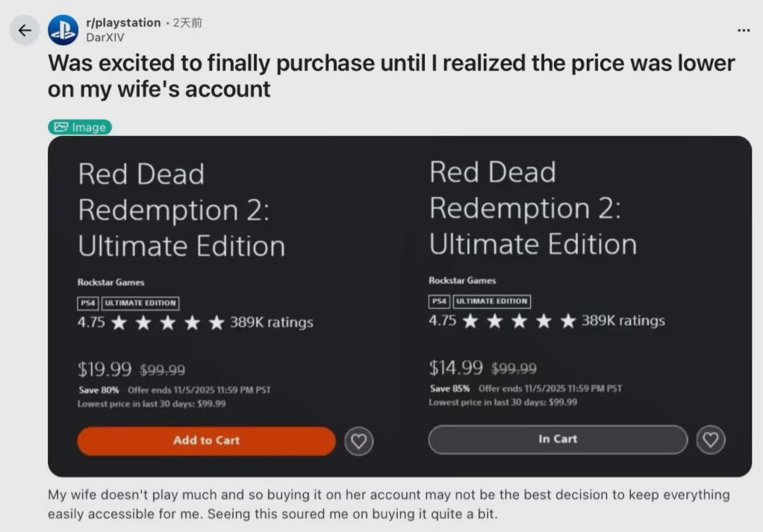Click the back arrow button
Viewport: 763px width, 532px height.
point(25,31)
